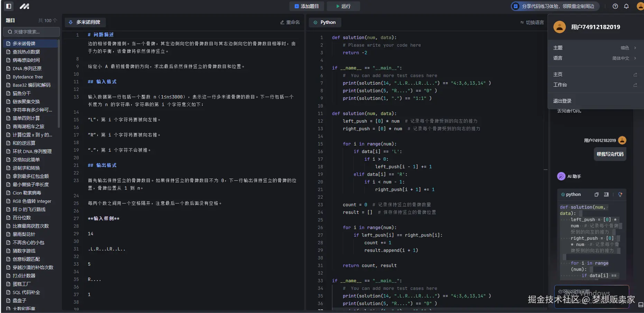Click the lightbulb explain icon in code block
This screenshot has width=644, height=313.
tap(620, 195)
